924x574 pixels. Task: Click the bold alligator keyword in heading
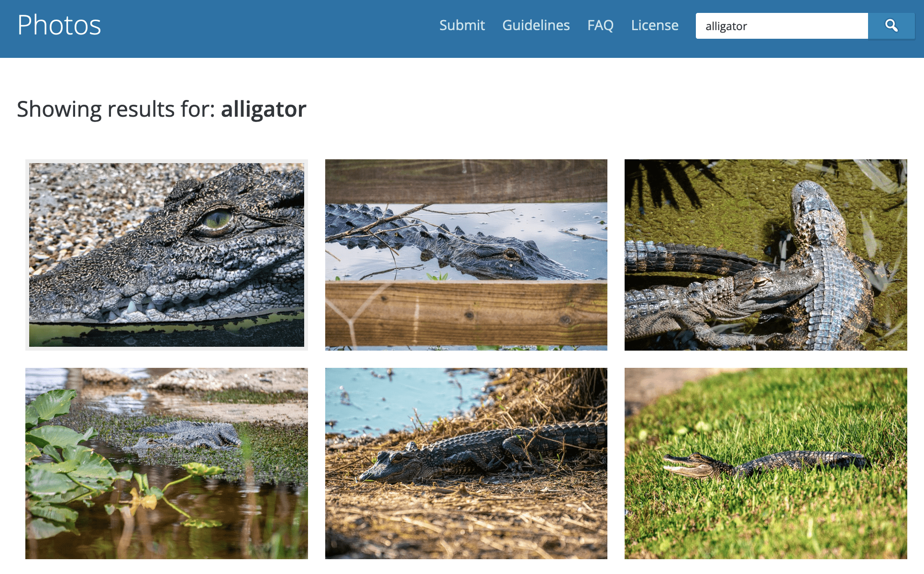pyautogui.click(x=264, y=109)
